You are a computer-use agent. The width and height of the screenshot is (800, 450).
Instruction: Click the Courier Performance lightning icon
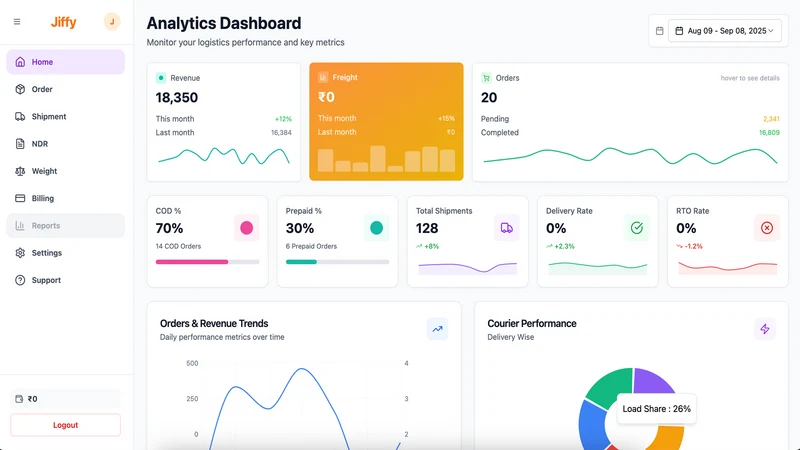(x=765, y=329)
